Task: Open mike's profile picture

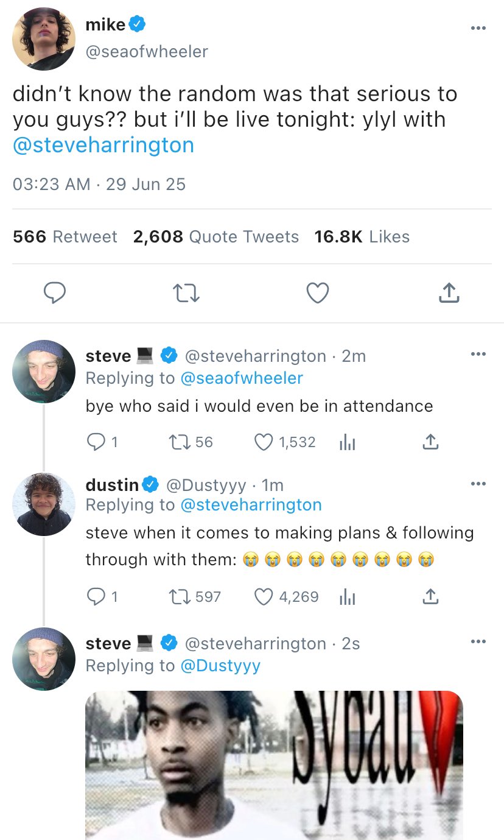Action: point(44,39)
